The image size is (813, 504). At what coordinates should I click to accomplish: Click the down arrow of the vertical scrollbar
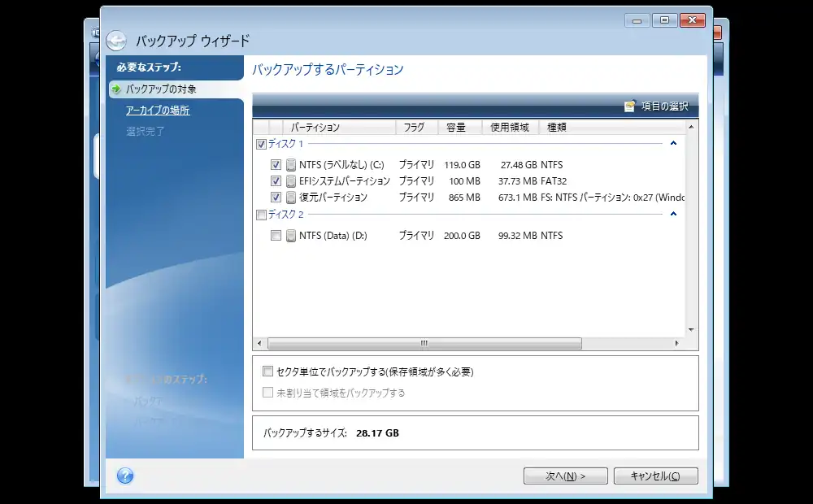691,330
